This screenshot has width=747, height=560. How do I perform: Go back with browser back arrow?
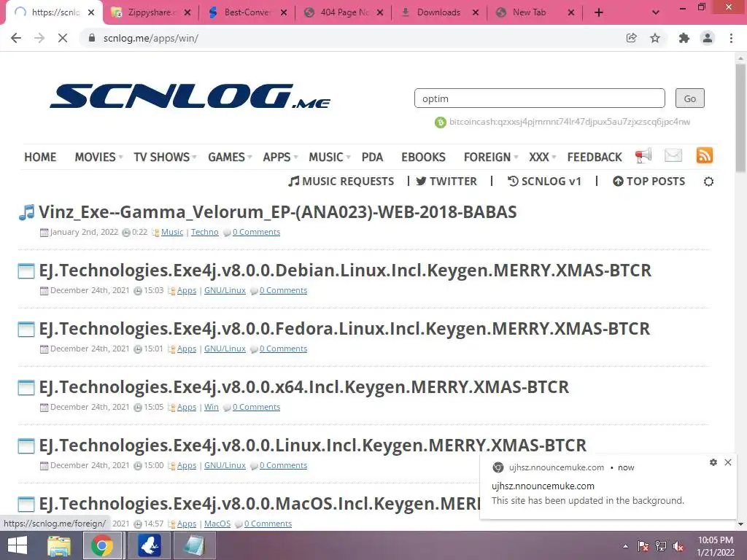16,38
